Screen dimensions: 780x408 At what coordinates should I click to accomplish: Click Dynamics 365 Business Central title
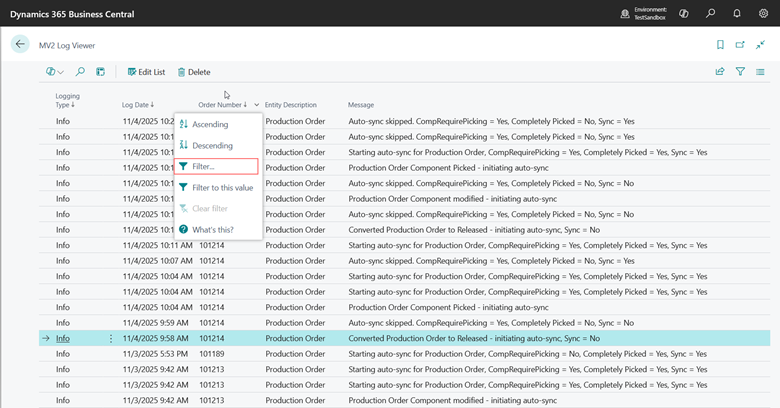coord(72,14)
